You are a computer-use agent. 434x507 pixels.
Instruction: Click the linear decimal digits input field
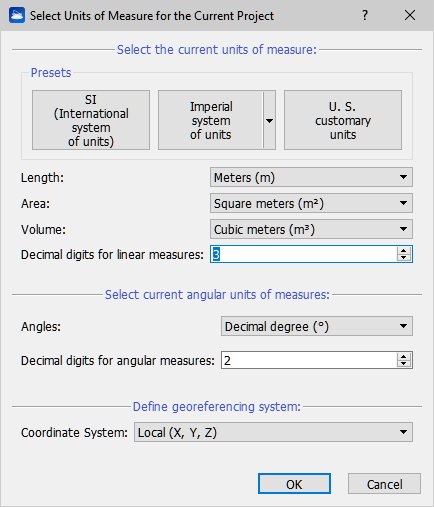point(304,254)
